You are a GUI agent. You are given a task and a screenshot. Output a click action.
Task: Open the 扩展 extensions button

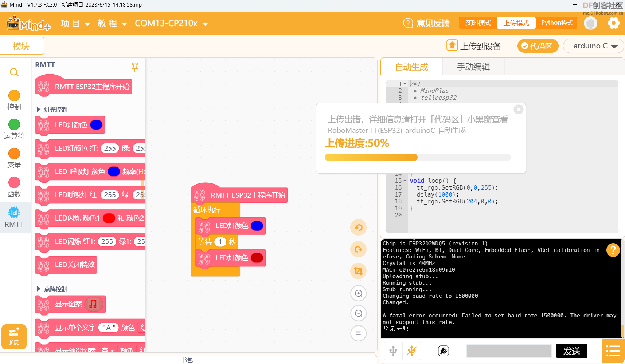(14, 337)
